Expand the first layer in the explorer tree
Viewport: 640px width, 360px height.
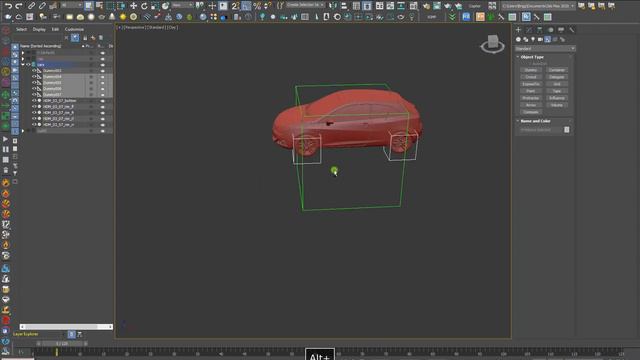(23, 53)
